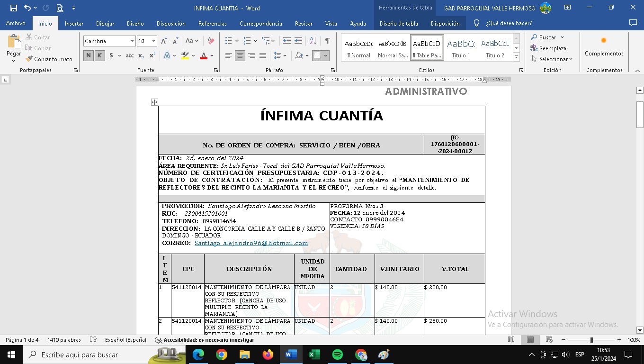The height and width of the screenshot is (364, 644).
Task: Click the sort A-Z icon
Action: click(313, 41)
